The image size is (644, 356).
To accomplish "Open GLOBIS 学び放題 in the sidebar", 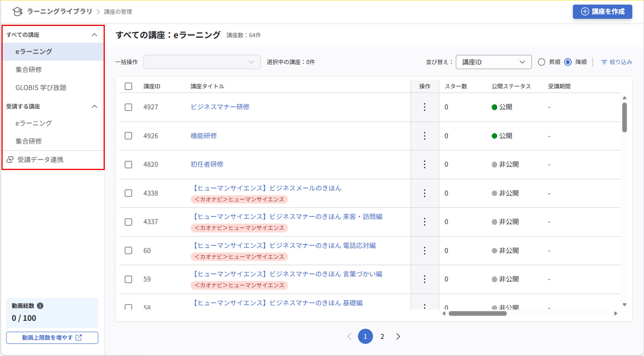I will (x=53, y=88).
